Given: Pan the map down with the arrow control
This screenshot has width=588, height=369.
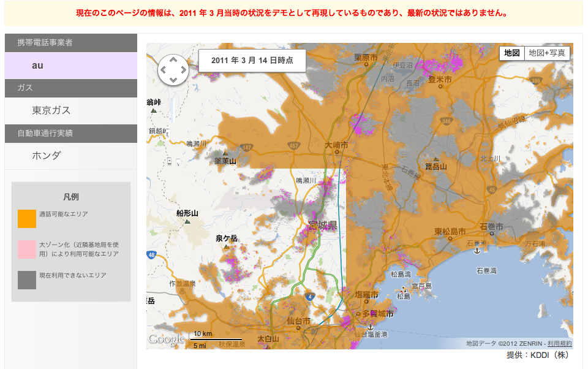Looking at the screenshot, I should 173,80.
